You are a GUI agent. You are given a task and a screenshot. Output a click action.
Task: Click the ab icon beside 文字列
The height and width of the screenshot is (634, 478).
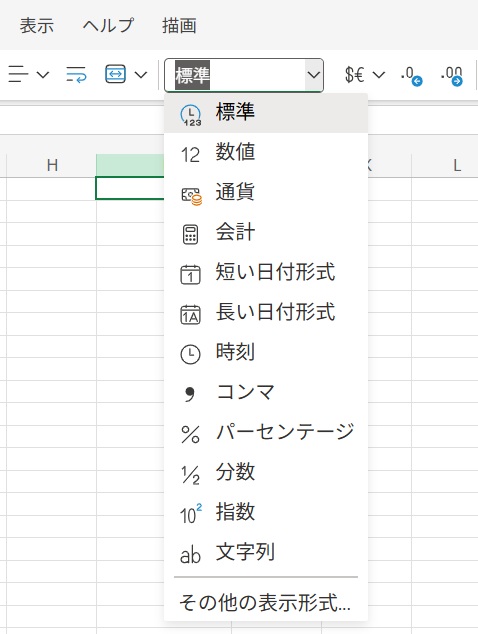[x=190, y=555]
